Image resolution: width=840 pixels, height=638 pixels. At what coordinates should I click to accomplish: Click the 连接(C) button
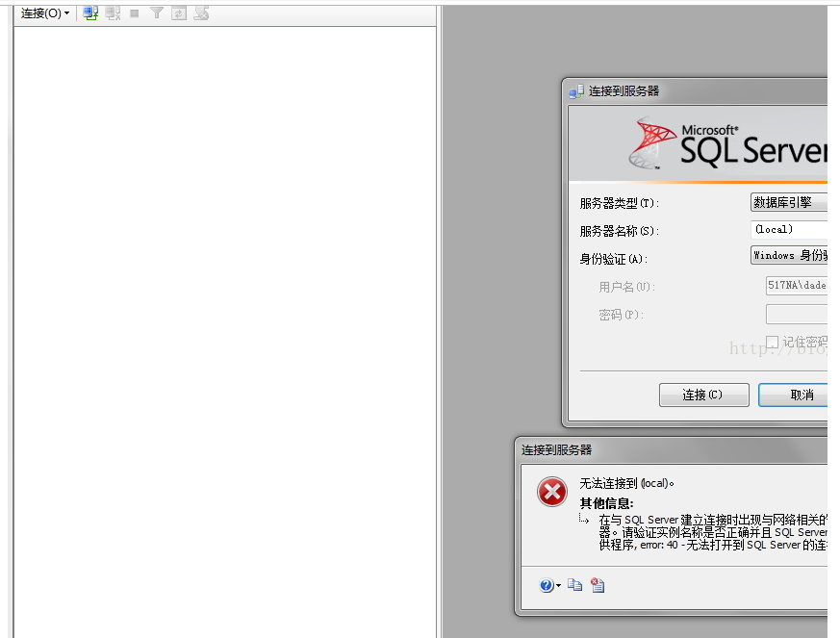click(704, 395)
